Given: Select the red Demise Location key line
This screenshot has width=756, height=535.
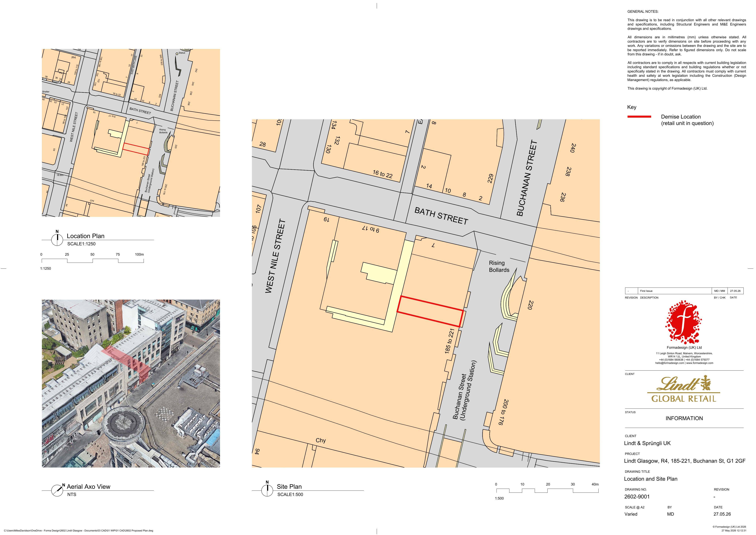Looking at the screenshot, I should click(x=639, y=117).
